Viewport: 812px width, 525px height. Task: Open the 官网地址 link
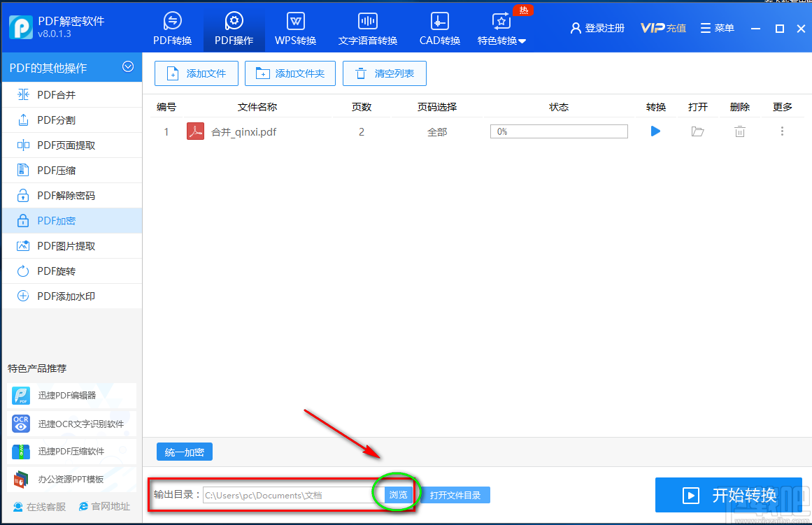(105, 506)
